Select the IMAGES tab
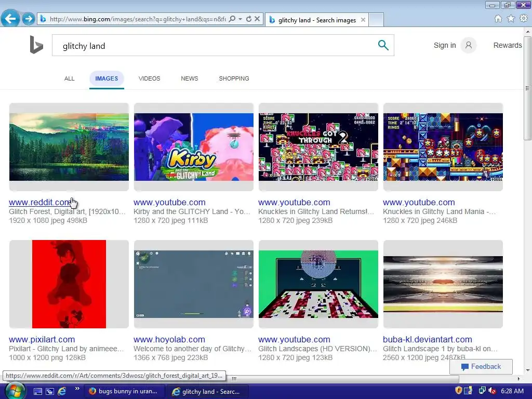The height and width of the screenshot is (399, 532). (x=107, y=78)
